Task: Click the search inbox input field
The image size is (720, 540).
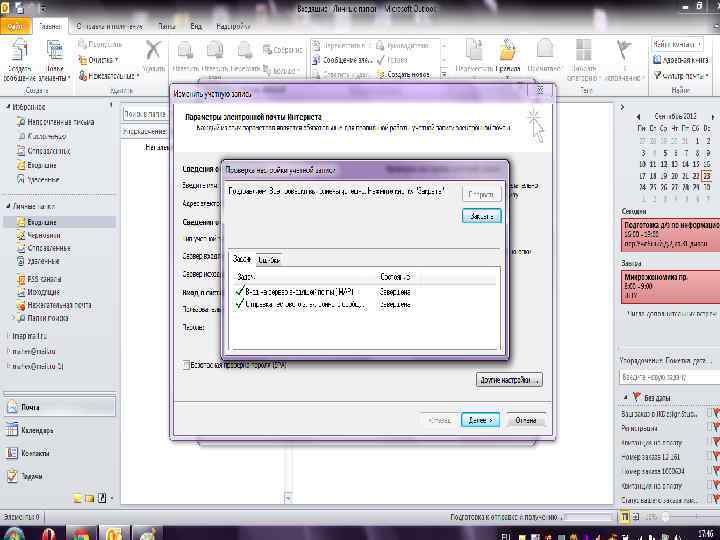Action: [x=145, y=113]
